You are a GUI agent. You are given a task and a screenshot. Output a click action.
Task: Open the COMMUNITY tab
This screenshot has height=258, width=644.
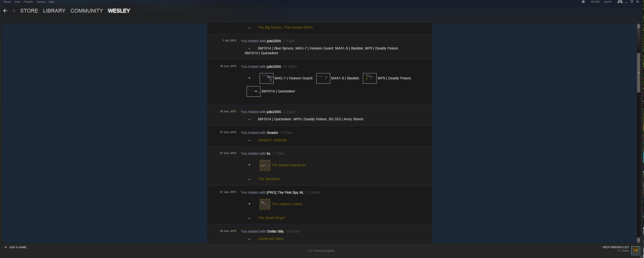point(87,11)
